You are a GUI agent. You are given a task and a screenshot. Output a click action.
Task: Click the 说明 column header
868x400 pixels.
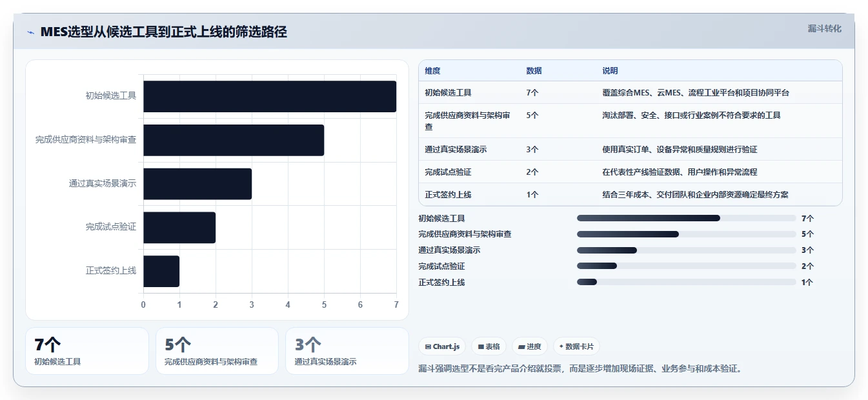(610, 71)
